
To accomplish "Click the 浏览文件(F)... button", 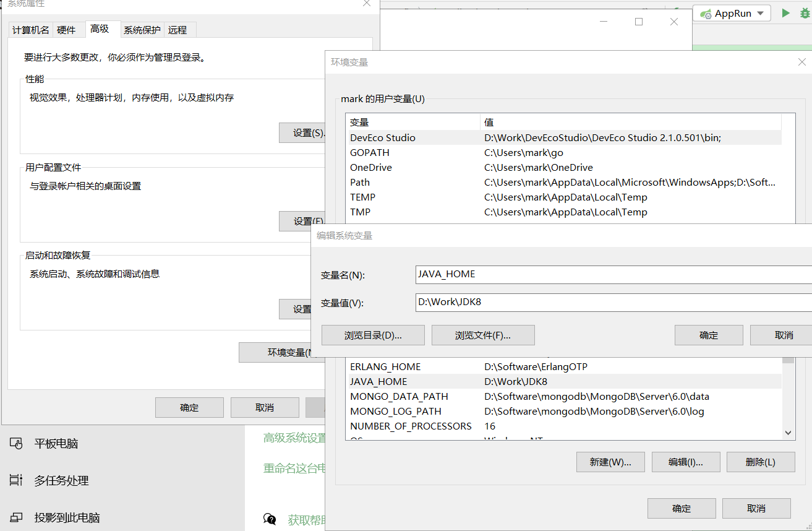I will pos(483,335).
